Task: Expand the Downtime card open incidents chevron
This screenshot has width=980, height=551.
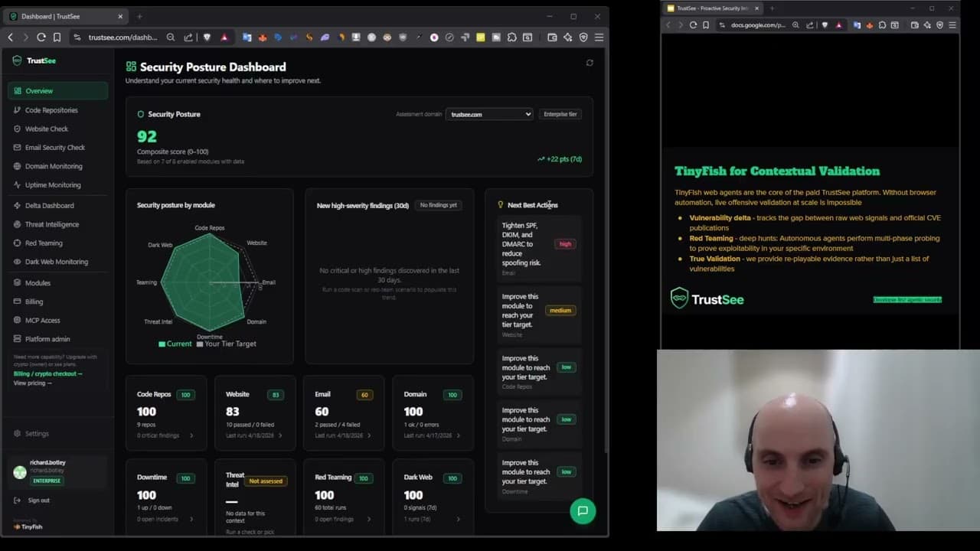Action: coord(191,519)
